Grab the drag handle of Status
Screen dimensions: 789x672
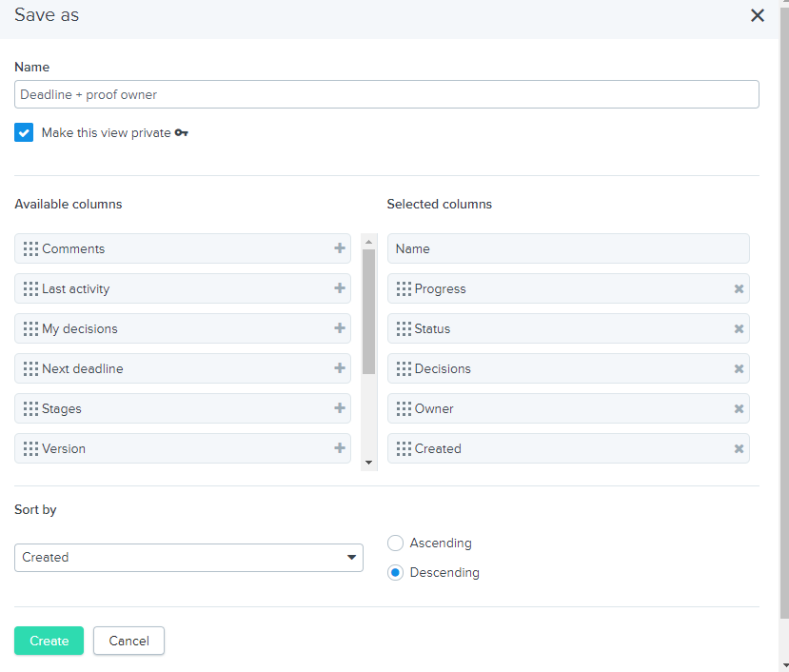(404, 328)
